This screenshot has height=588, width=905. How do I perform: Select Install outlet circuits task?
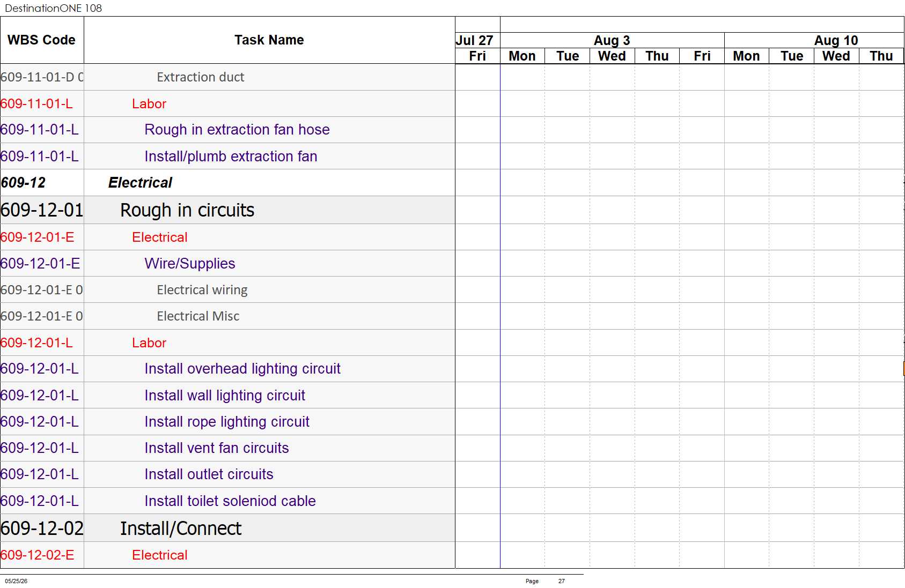click(209, 474)
